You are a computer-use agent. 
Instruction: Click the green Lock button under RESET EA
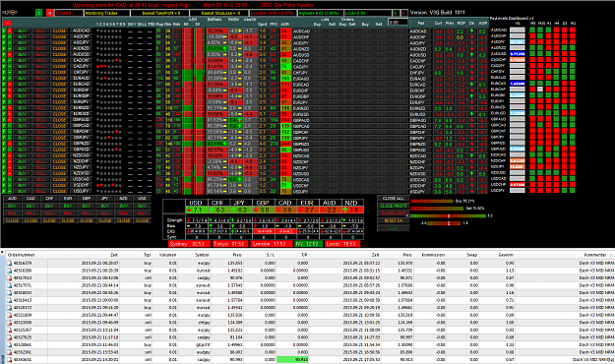coord(393,228)
